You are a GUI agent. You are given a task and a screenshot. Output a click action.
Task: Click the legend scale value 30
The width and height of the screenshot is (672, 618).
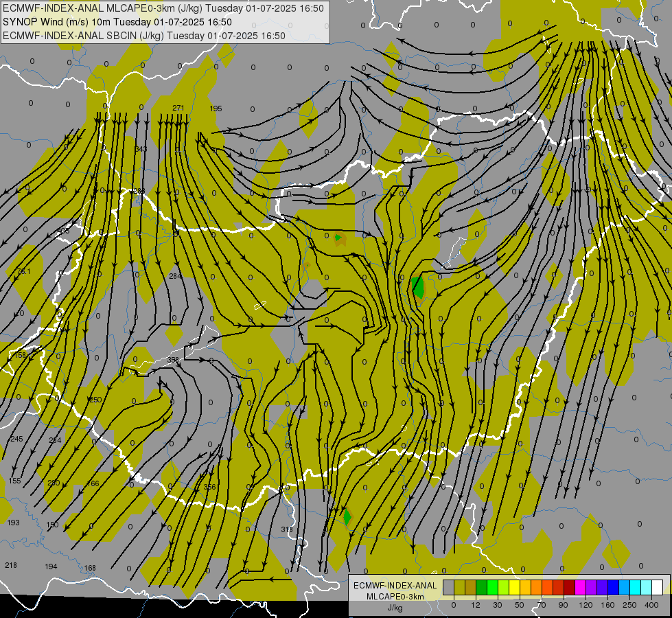pyautogui.click(x=498, y=605)
